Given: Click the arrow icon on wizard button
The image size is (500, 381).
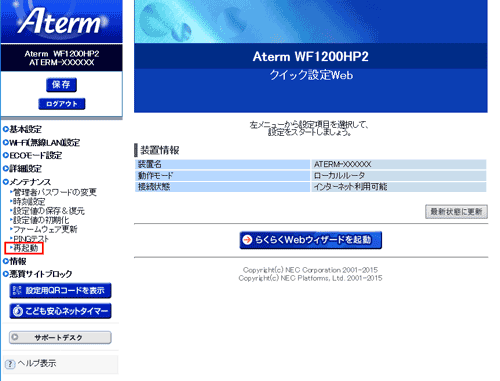Looking at the screenshot, I should pyautogui.click(x=247, y=240).
